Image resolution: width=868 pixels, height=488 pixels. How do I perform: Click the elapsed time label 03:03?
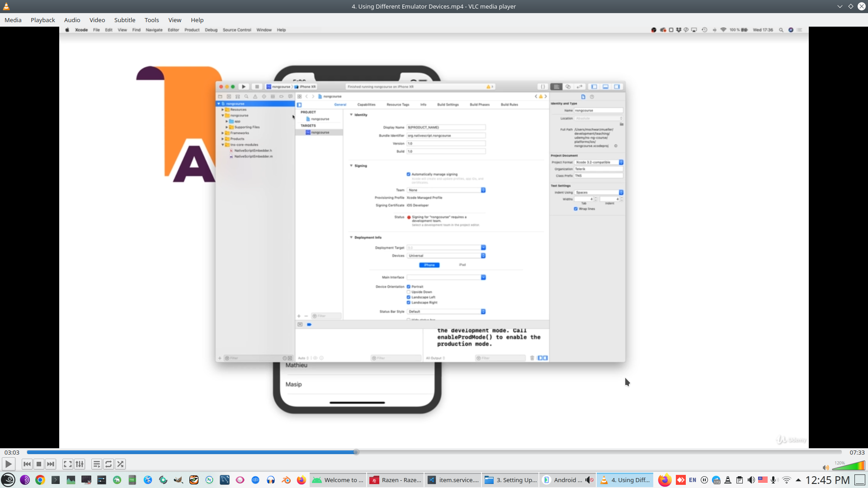click(x=12, y=452)
